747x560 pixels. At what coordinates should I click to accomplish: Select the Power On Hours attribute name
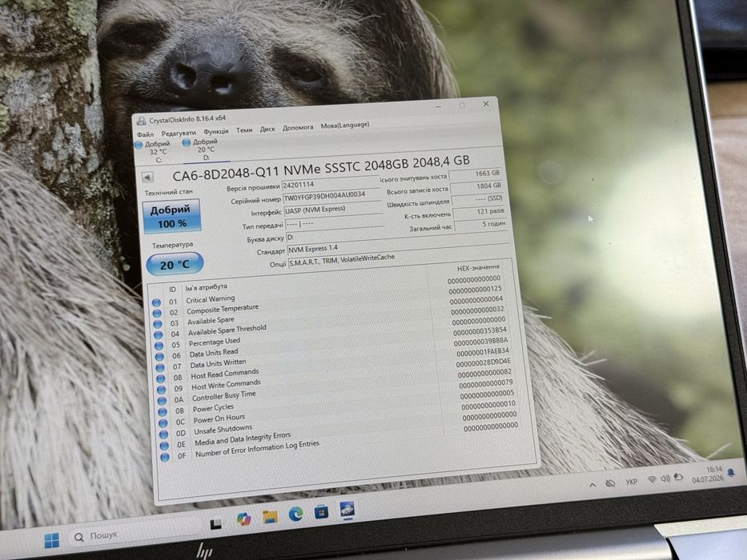(219, 419)
